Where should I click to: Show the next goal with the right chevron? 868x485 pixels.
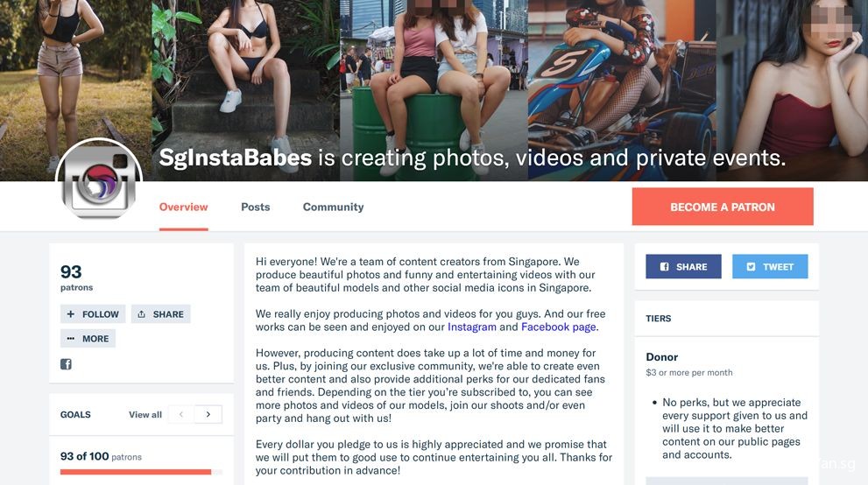[208, 414]
